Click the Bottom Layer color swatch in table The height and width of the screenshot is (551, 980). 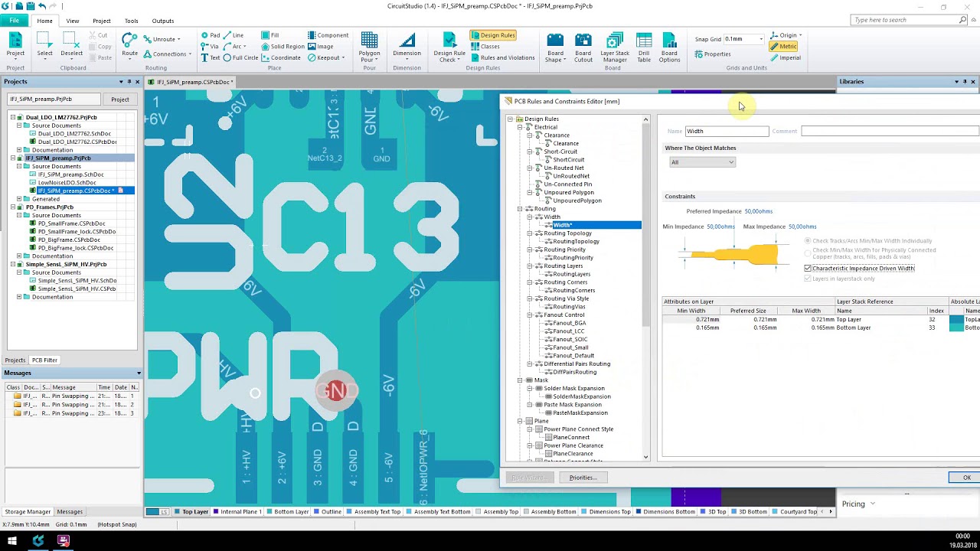[956, 328]
